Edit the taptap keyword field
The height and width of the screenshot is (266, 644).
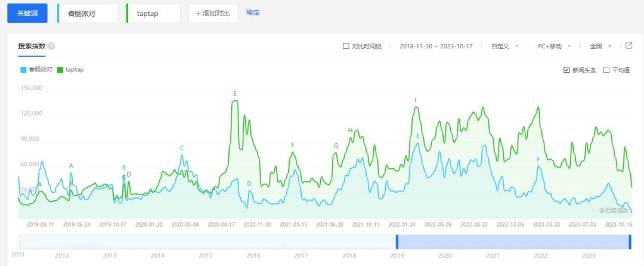coord(153,13)
